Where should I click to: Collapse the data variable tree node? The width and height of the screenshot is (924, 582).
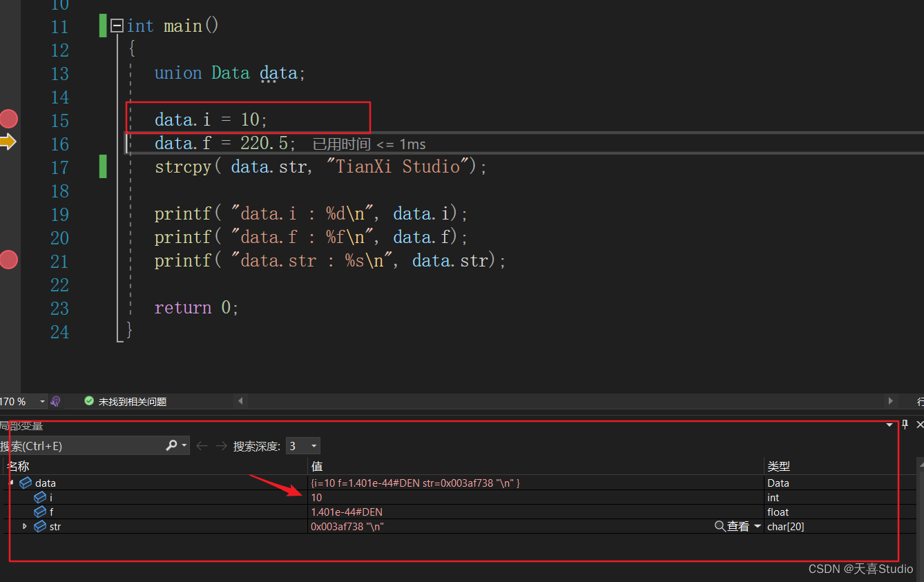point(10,483)
